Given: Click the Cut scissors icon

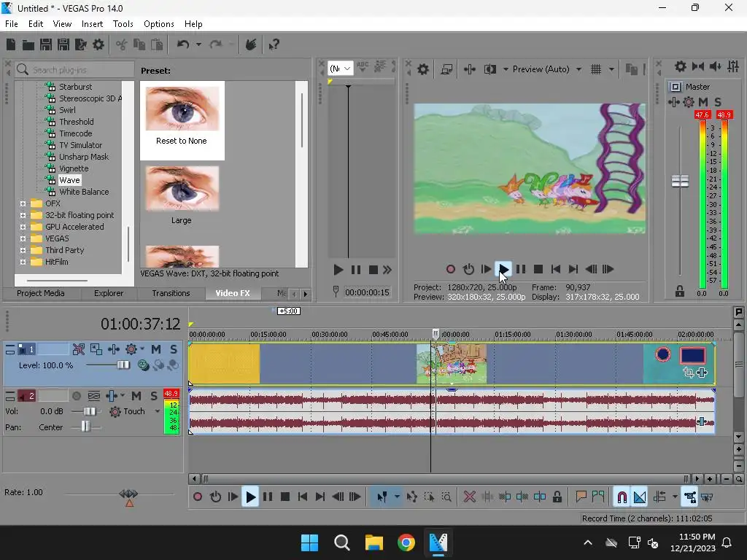Looking at the screenshot, I should point(122,44).
